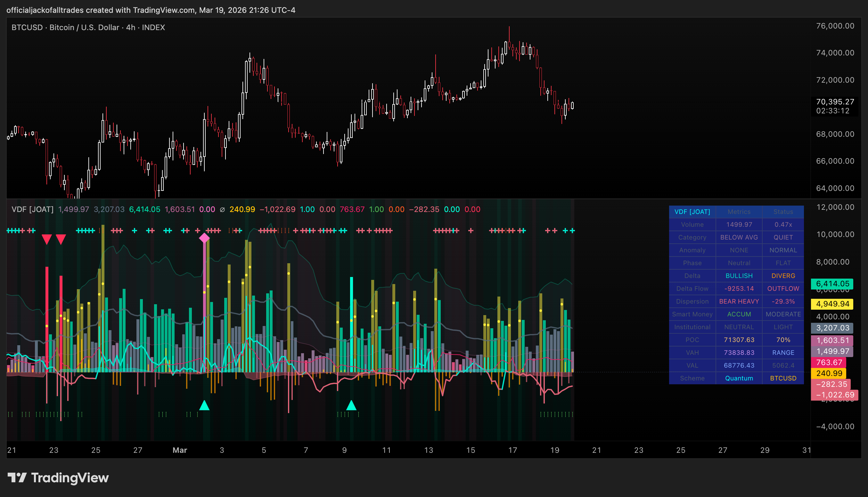Click the -9253.14 Delta Flow value
The image size is (868, 497).
tap(739, 289)
